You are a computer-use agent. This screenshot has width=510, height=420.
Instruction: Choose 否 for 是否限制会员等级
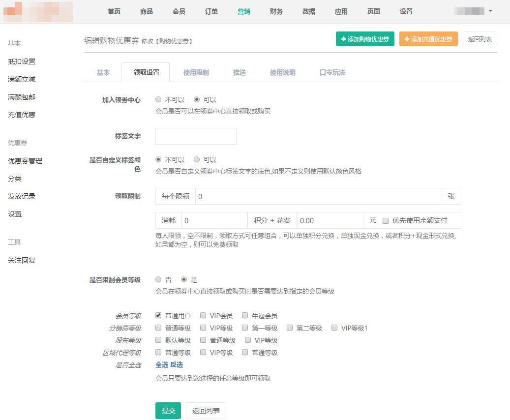point(158,279)
